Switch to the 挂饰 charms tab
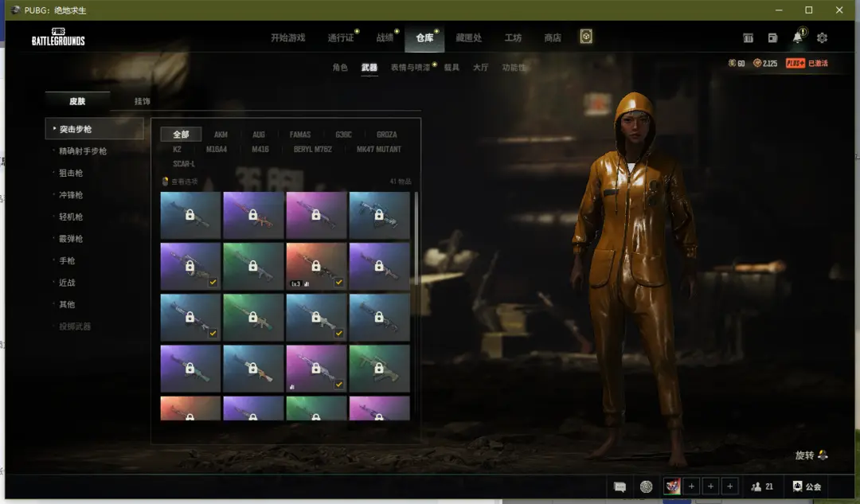Image resolution: width=860 pixels, height=504 pixels. pyautogui.click(x=142, y=101)
